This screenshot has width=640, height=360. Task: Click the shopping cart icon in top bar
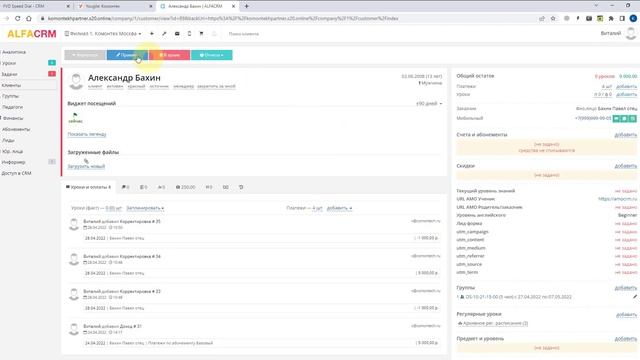pyautogui.click(x=201, y=33)
